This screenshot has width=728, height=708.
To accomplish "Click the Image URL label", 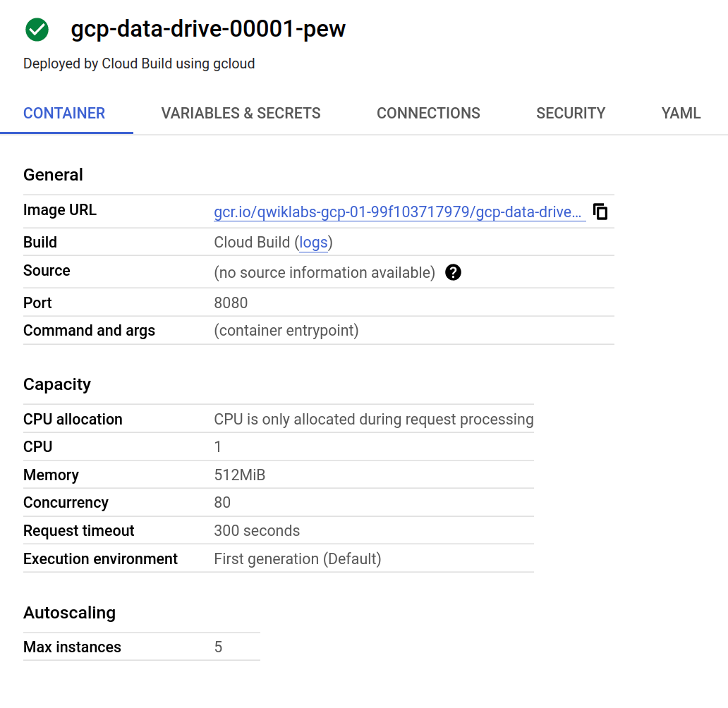I will (x=60, y=210).
